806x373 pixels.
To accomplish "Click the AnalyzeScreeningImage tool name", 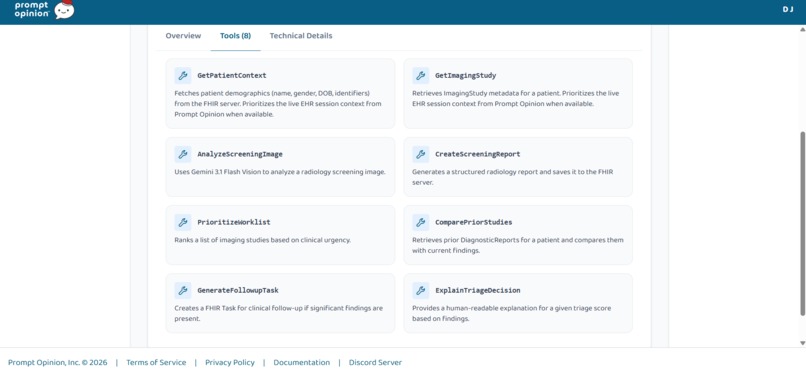I will (x=240, y=154).
